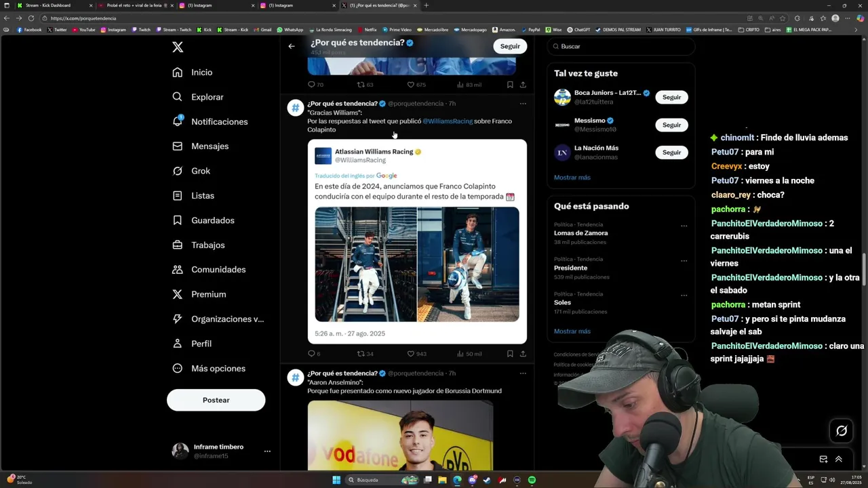Open Grok in the sidebar
The image size is (868, 488).
click(x=191, y=171)
